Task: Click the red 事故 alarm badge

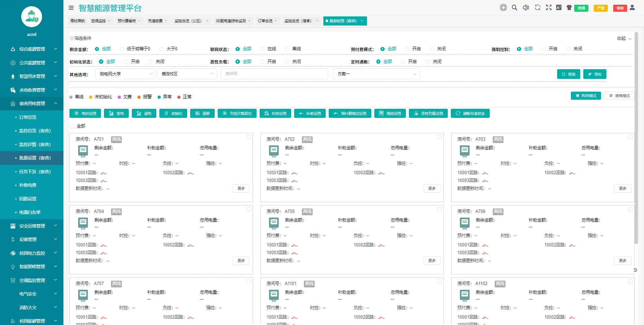Action: 620,8
